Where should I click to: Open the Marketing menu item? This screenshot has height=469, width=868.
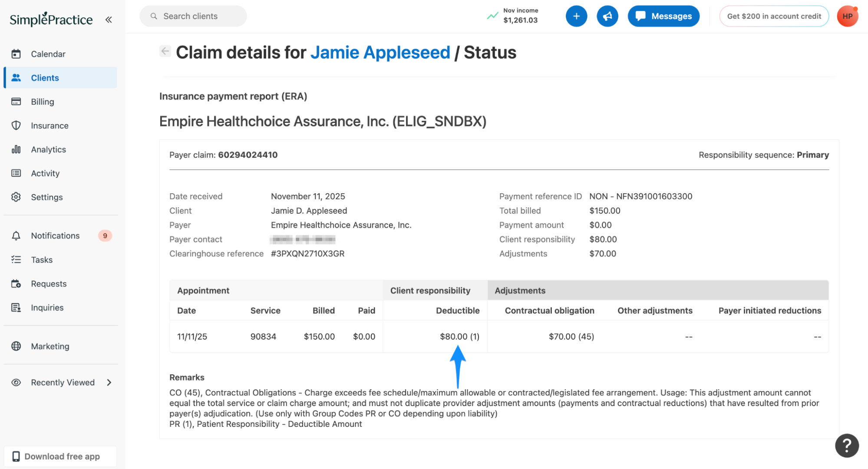[x=60, y=346]
